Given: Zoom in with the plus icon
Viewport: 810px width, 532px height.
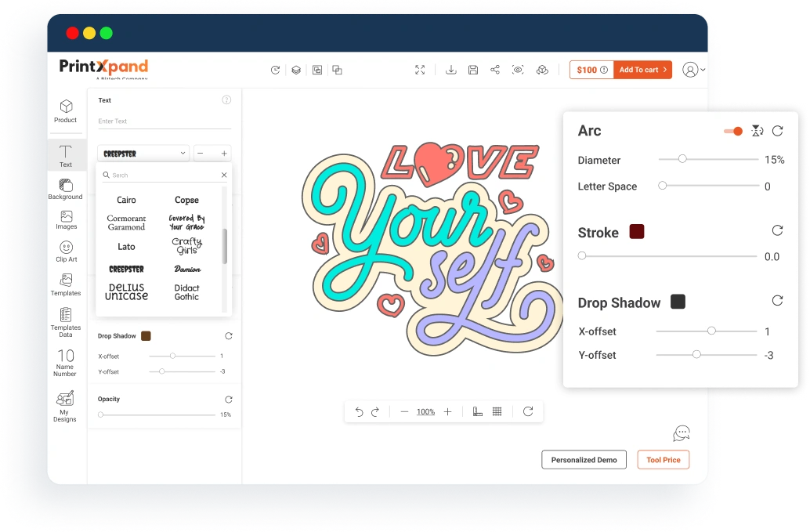Looking at the screenshot, I should pyautogui.click(x=448, y=411).
